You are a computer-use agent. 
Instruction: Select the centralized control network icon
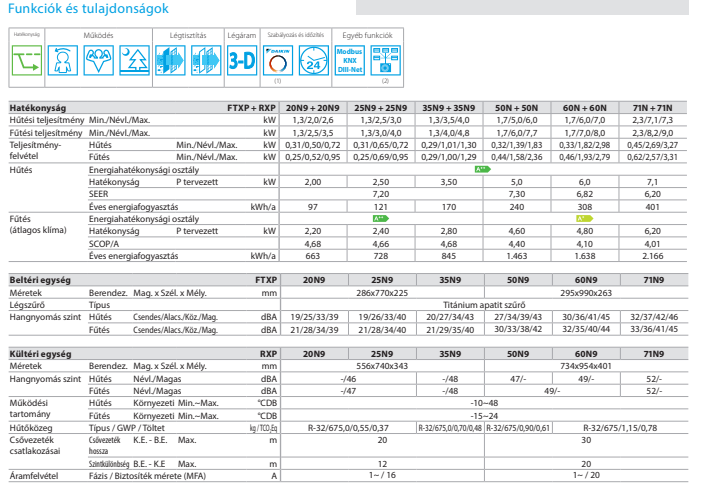pos(386,60)
